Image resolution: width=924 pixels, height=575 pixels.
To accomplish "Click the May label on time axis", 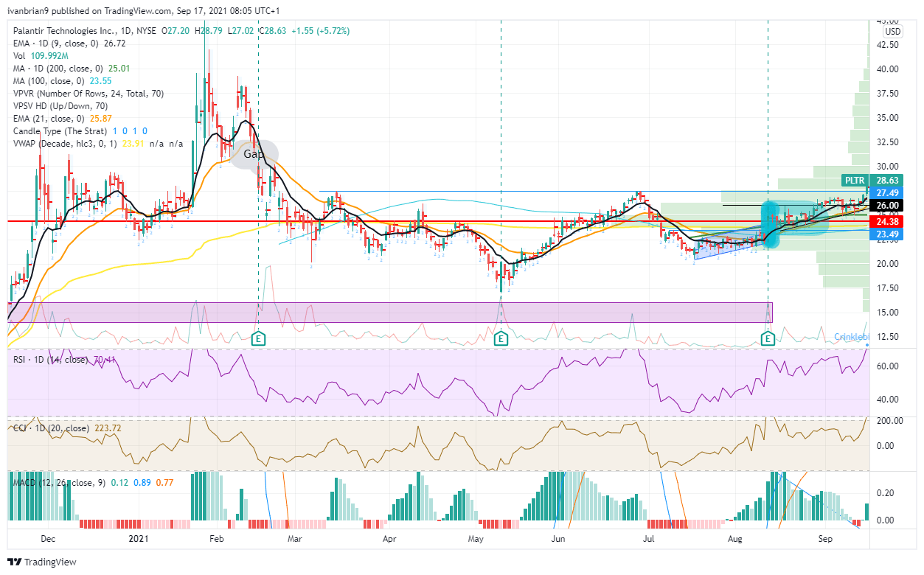I will coord(475,539).
